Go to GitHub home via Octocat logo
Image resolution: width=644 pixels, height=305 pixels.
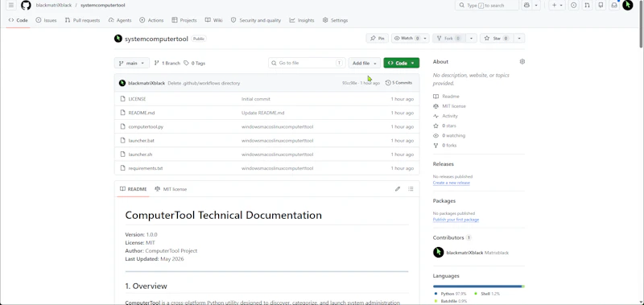tap(26, 6)
